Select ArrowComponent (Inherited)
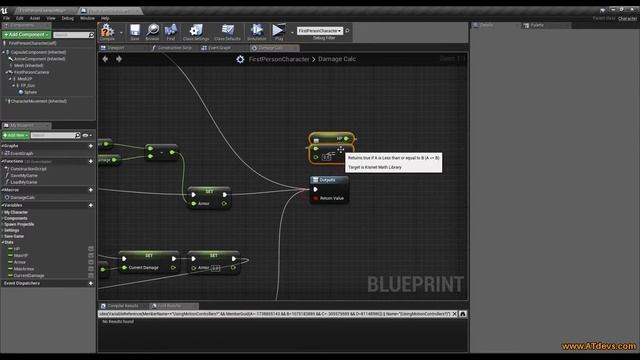 click(x=40, y=59)
